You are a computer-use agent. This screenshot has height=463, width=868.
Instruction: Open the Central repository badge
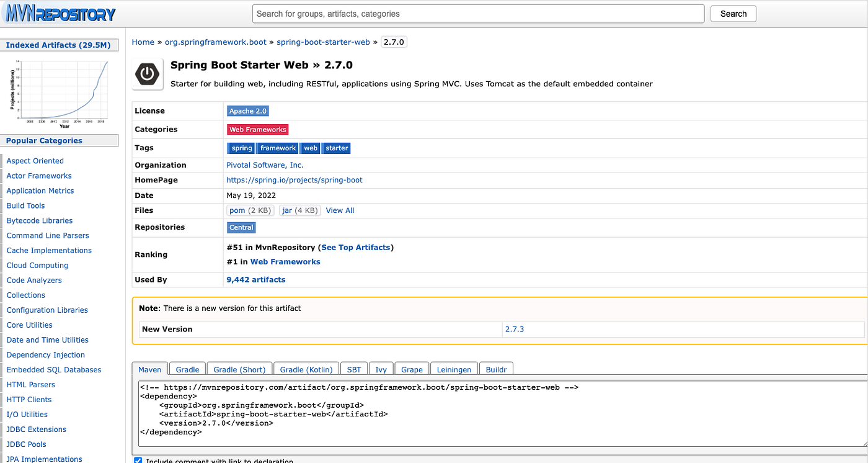(241, 228)
